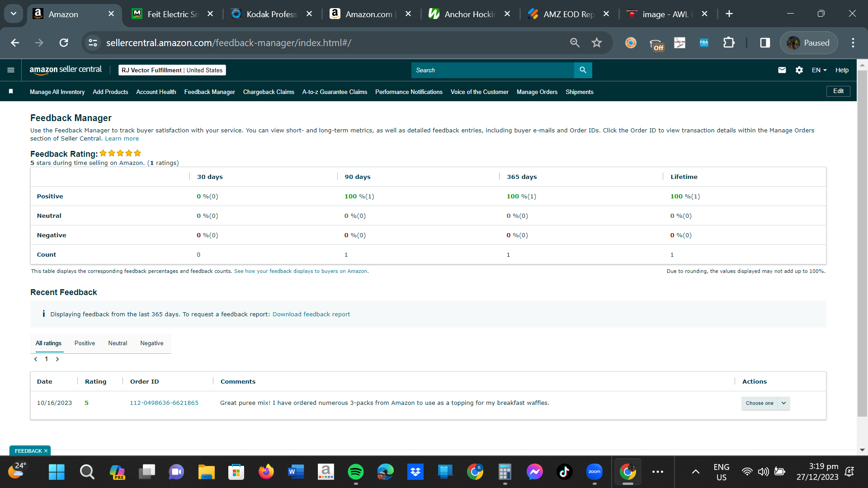The image size is (868, 488).
Task: Expand the Choose one actions dropdown
Action: (x=765, y=403)
